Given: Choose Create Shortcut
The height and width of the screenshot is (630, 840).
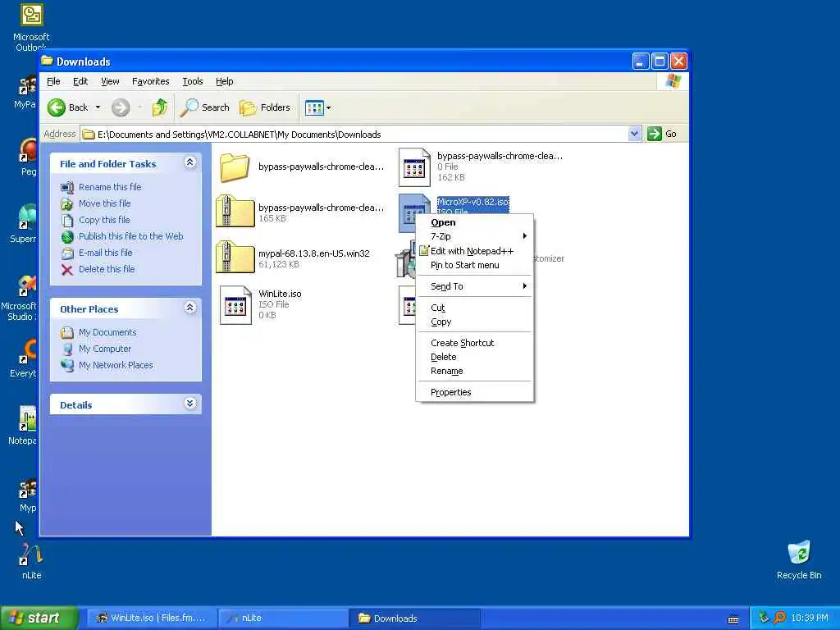Looking at the screenshot, I should [475, 343].
